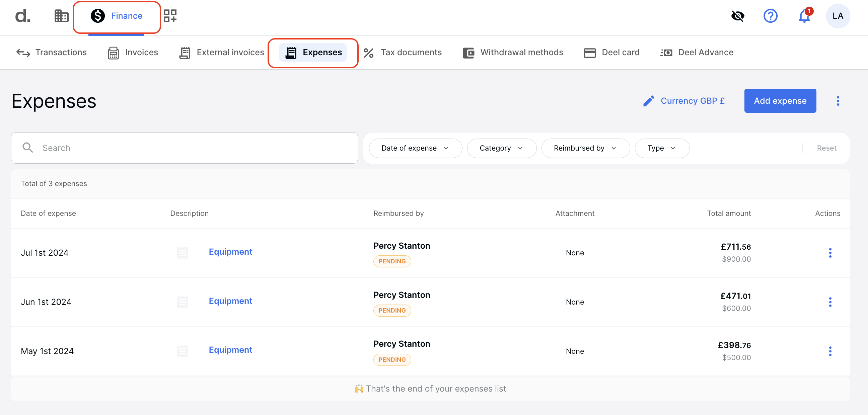Open actions menu for May 1st 2024 expense
This screenshot has height=415, width=868.
pos(830,351)
